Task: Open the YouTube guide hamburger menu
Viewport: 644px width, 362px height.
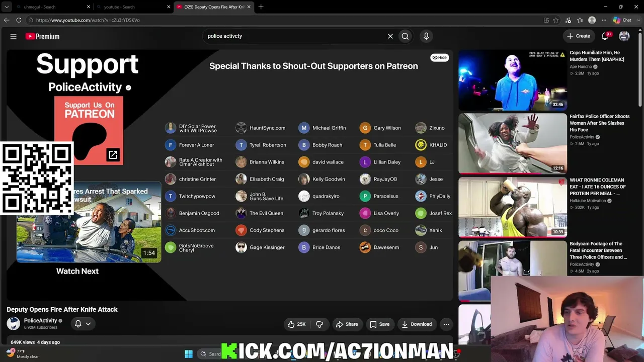Action: pyautogui.click(x=14, y=36)
